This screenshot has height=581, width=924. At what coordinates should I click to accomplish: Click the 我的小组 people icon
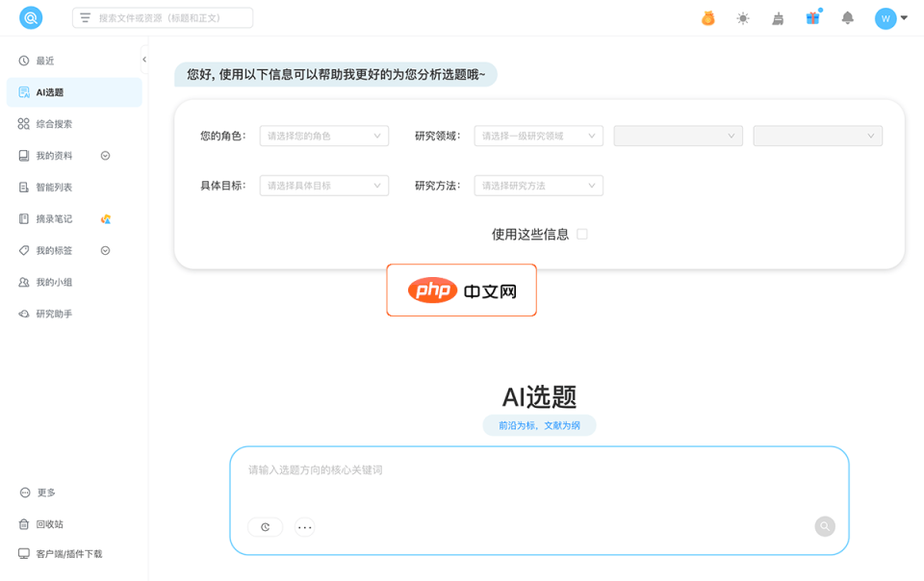click(23, 282)
